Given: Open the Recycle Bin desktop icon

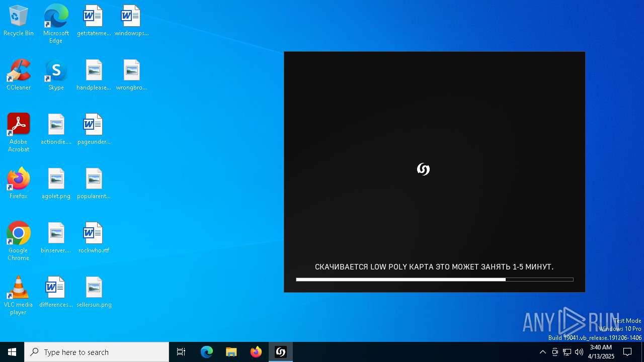Looking at the screenshot, I should pyautogui.click(x=19, y=21).
